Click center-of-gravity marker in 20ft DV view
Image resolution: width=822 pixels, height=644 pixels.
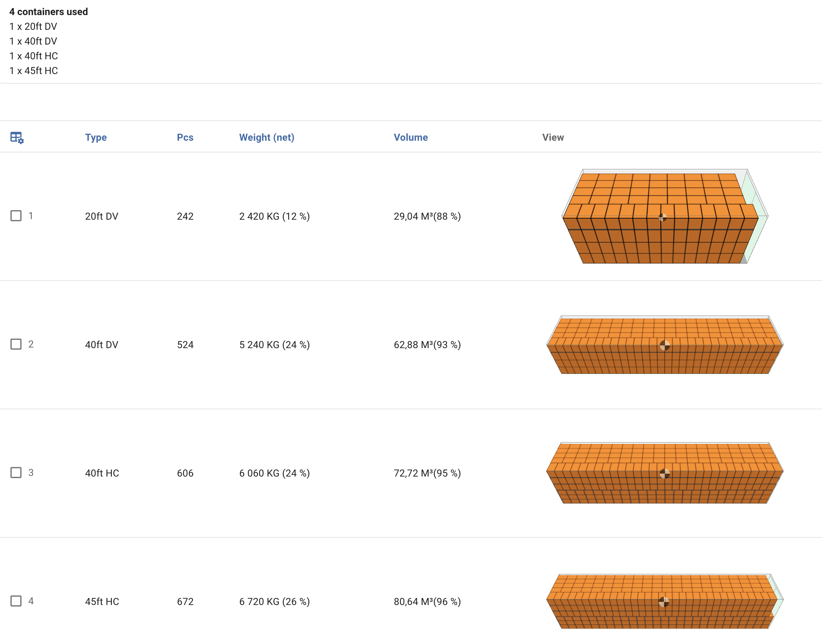(x=663, y=217)
